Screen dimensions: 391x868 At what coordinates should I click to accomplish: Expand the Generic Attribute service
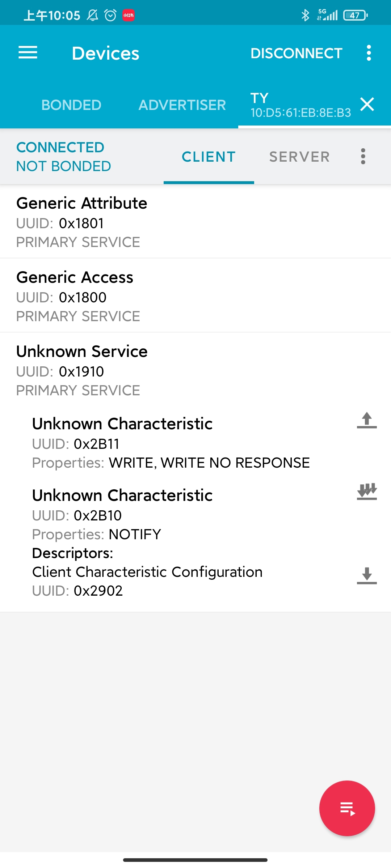tap(195, 222)
